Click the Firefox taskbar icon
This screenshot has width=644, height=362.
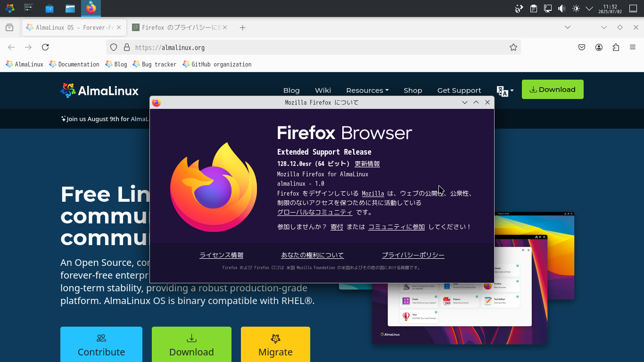(x=91, y=8)
